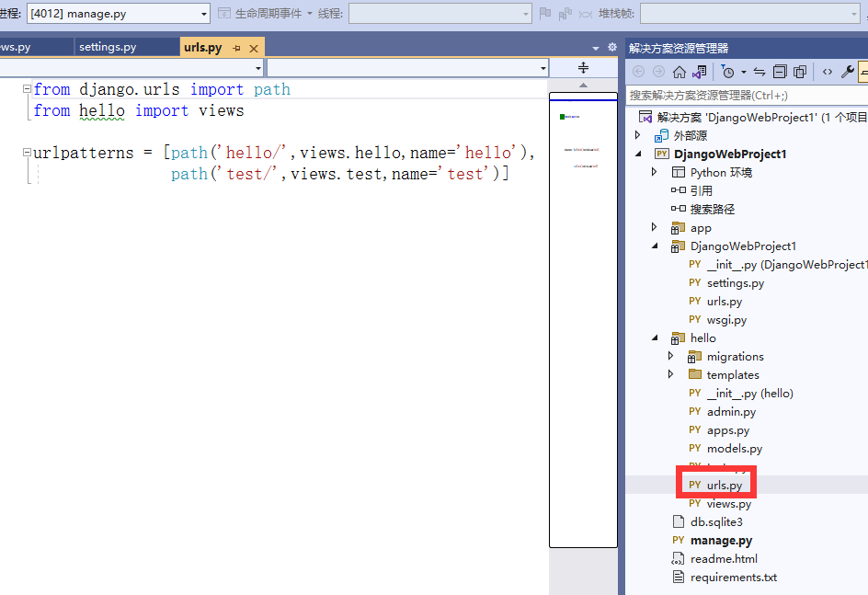Click the tab options gear icon
This screenshot has height=595, width=868.
pos(612,47)
